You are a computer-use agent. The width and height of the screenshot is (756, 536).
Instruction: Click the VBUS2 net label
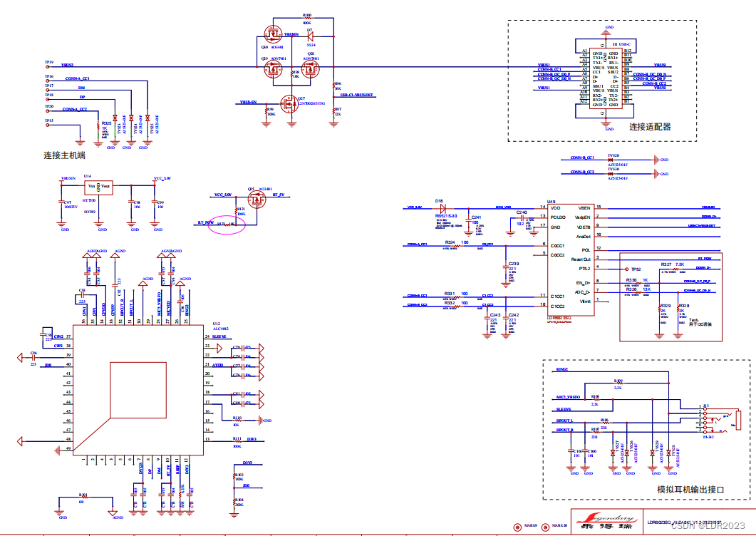coord(68,65)
